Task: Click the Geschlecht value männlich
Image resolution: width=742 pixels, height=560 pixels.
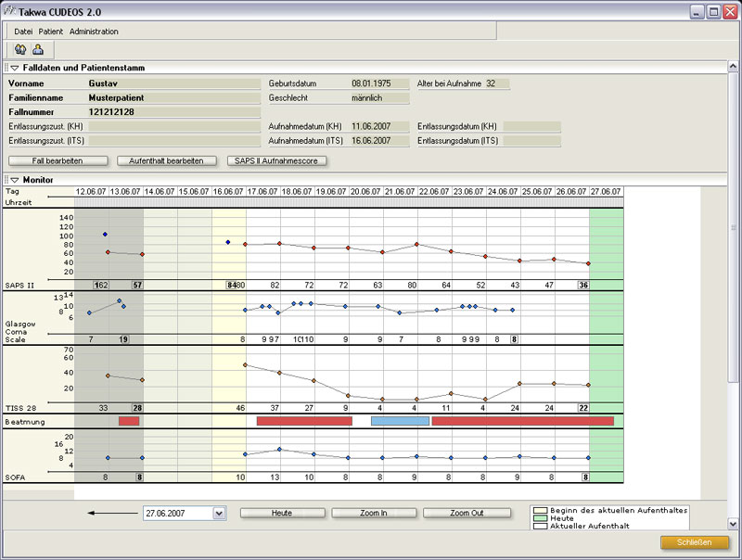Action: pyautogui.click(x=379, y=98)
